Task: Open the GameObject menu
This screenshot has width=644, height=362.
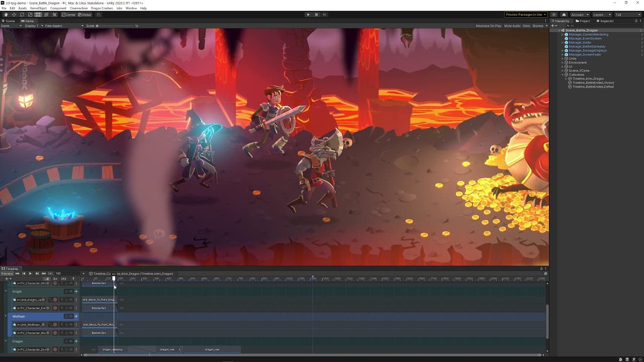Action: pos(39,8)
